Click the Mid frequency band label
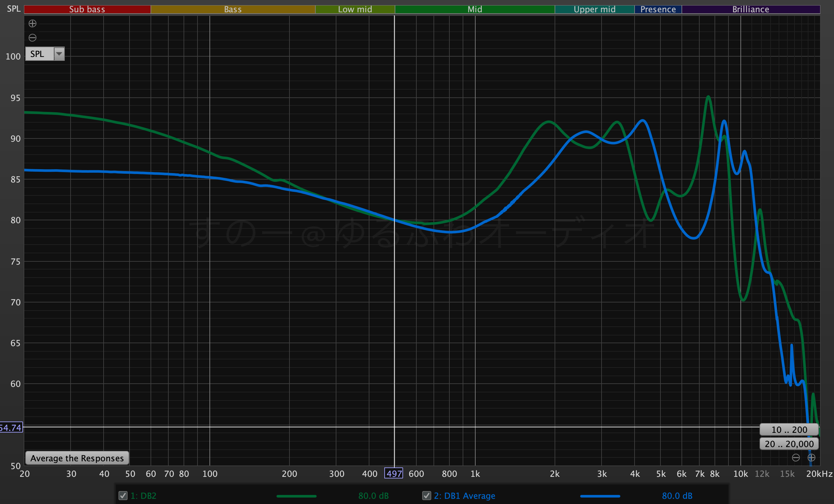This screenshot has width=834, height=504. pos(475,9)
